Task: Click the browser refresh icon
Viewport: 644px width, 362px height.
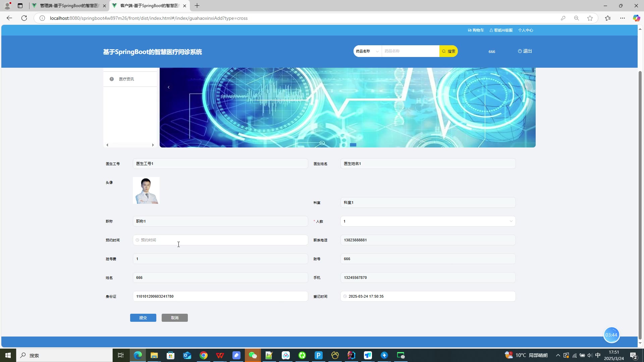Action: (24, 18)
